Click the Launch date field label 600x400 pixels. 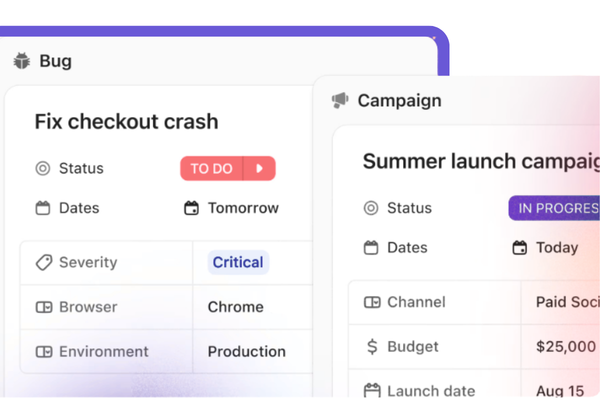click(x=431, y=391)
